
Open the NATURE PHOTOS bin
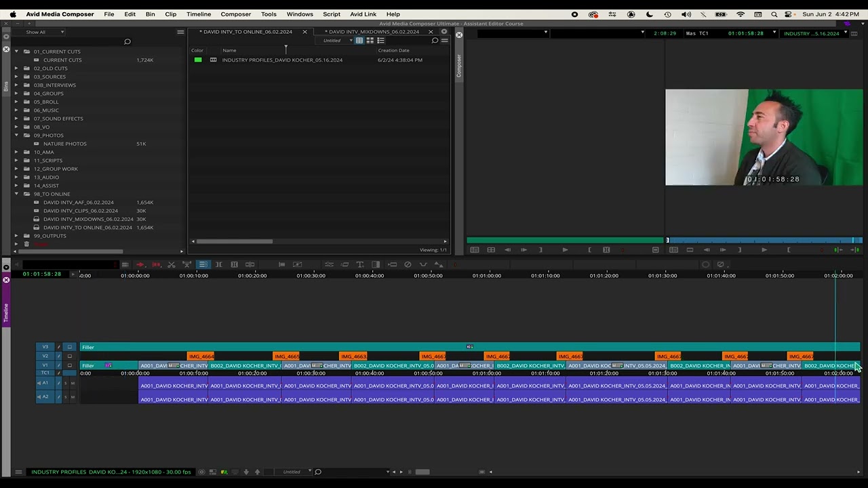[65, 144]
